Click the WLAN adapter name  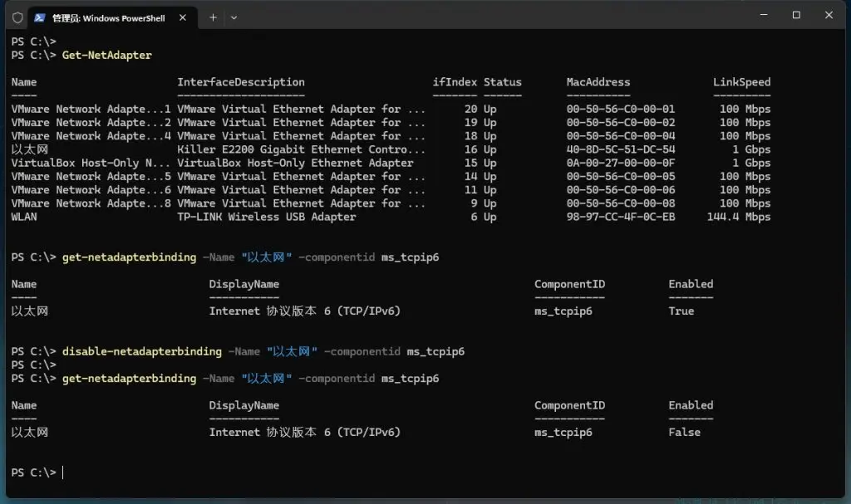pyautogui.click(x=24, y=217)
